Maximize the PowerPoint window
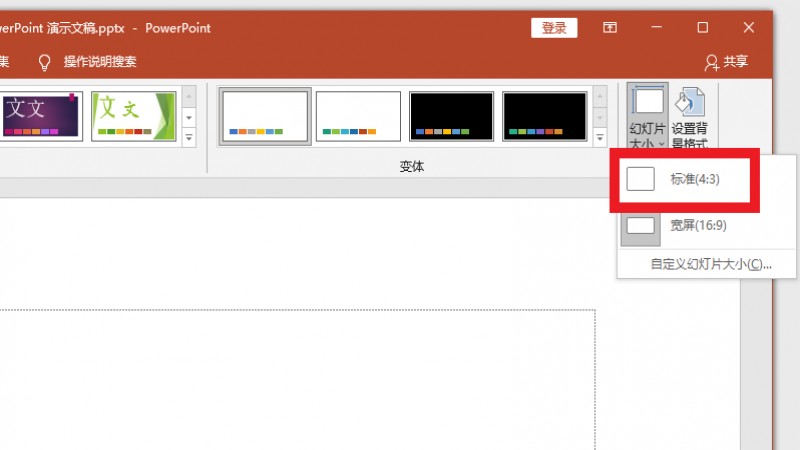The height and width of the screenshot is (450, 800). (703, 28)
